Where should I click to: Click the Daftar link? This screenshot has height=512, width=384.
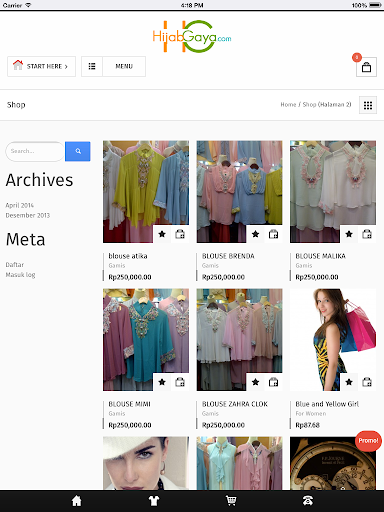15,265
